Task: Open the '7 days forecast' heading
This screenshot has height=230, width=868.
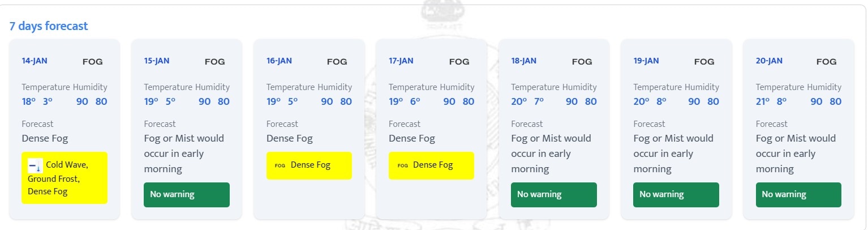Action: 49,26
